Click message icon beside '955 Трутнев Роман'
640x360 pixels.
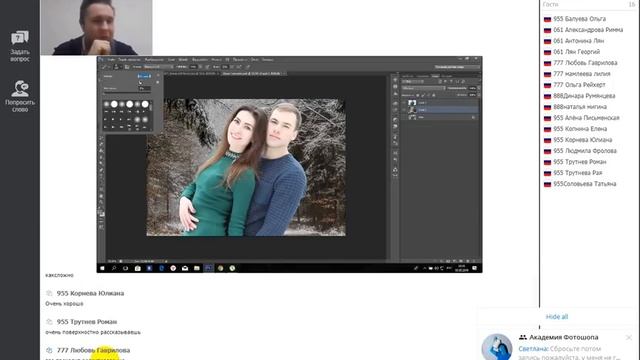49,322
